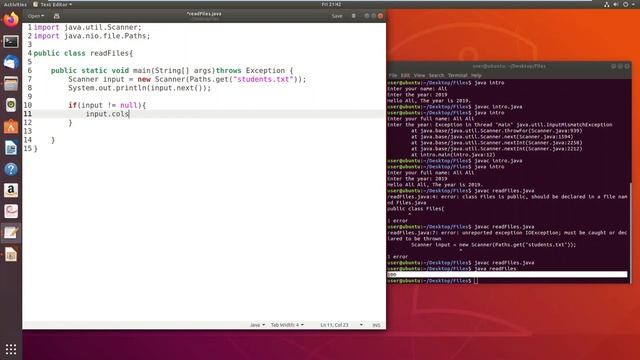Click the bottom-most app icon in dock
The width and height of the screenshot is (640, 360).
[11, 254]
